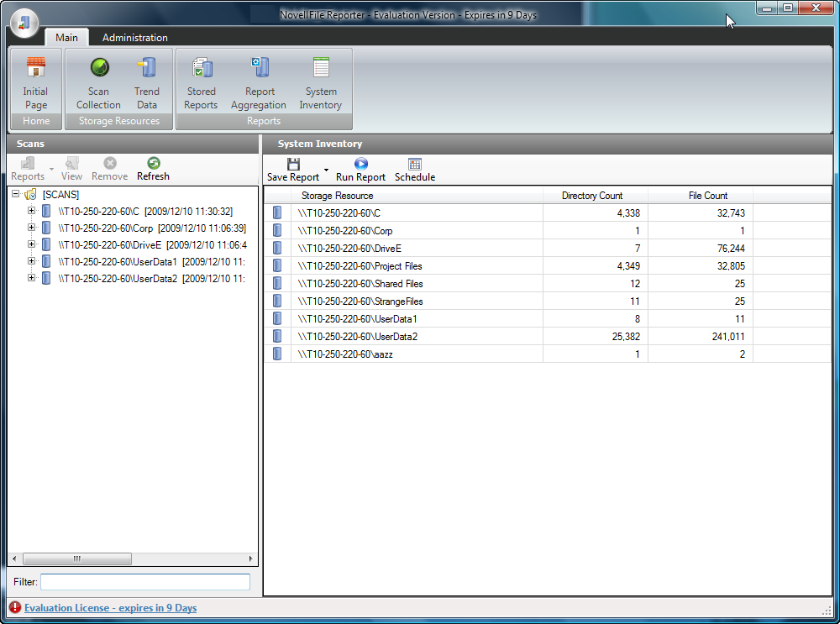The width and height of the screenshot is (840, 624).
Task: Click the green Refresh icon
Action: [x=153, y=163]
